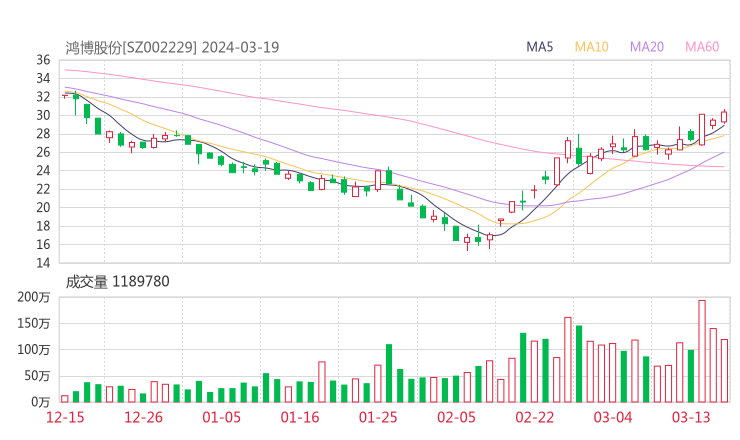This screenshot has width=740, height=440.
Task: Click the 02-05 date label
Action: coord(456,417)
